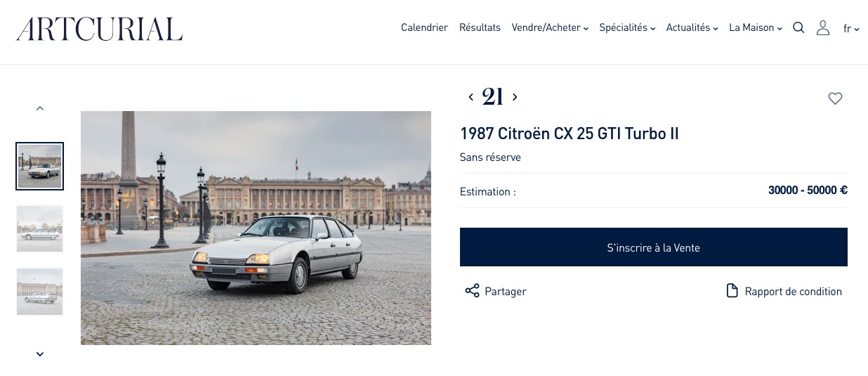Viewport: 868px width, 376px height.
Task: Open the user account icon
Action: pyautogui.click(x=823, y=28)
